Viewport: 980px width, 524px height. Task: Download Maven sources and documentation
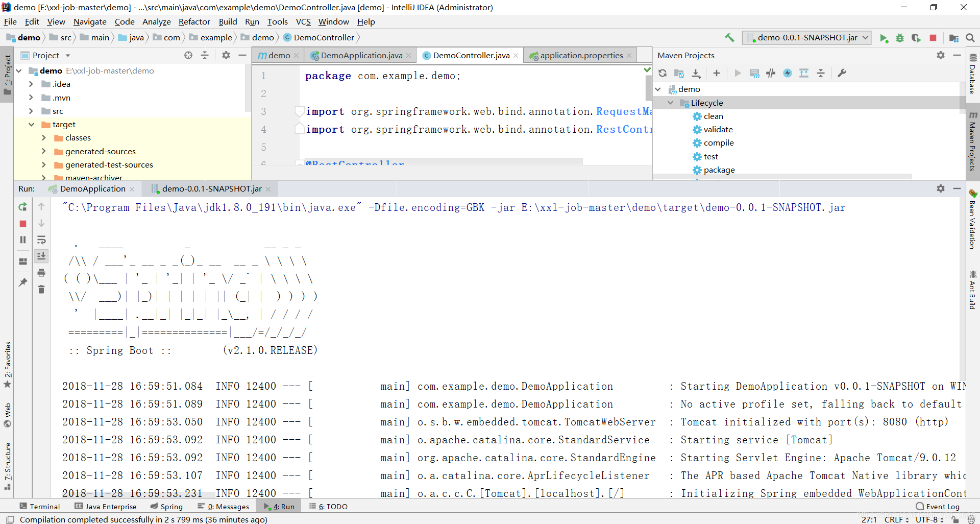point(696,73)
